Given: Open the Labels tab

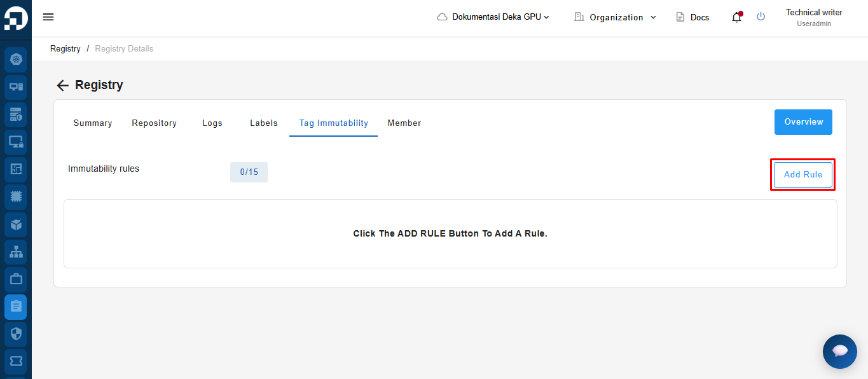Looking at the screenshot, I should (x=263, y=123).
